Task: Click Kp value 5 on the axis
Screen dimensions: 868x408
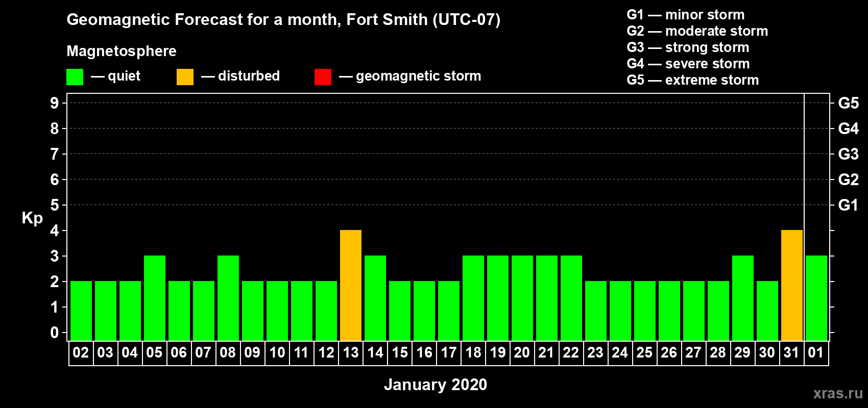Action: coord(55,205)
